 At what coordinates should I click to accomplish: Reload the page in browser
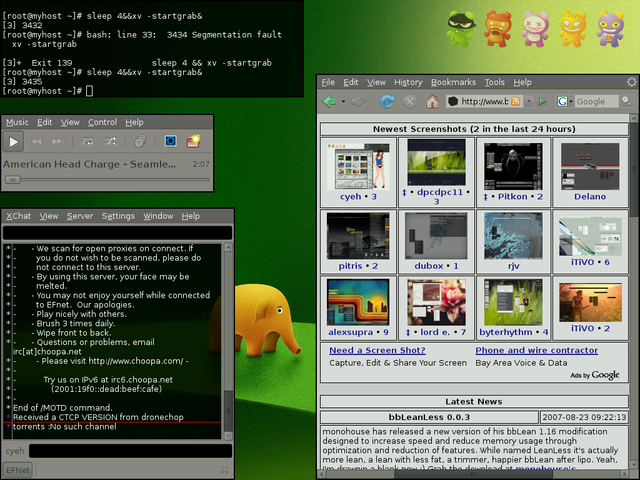click(x=387, y=101)
